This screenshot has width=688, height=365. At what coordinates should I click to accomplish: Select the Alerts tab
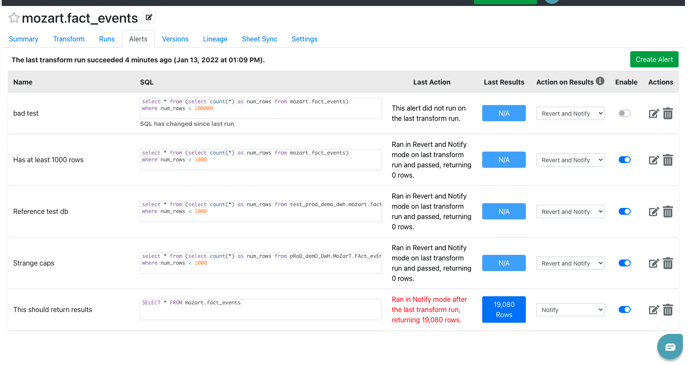click(138, 39)
